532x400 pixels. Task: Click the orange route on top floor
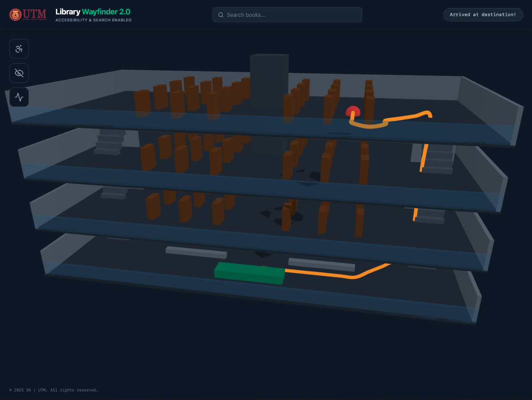[x=400, y=117]
